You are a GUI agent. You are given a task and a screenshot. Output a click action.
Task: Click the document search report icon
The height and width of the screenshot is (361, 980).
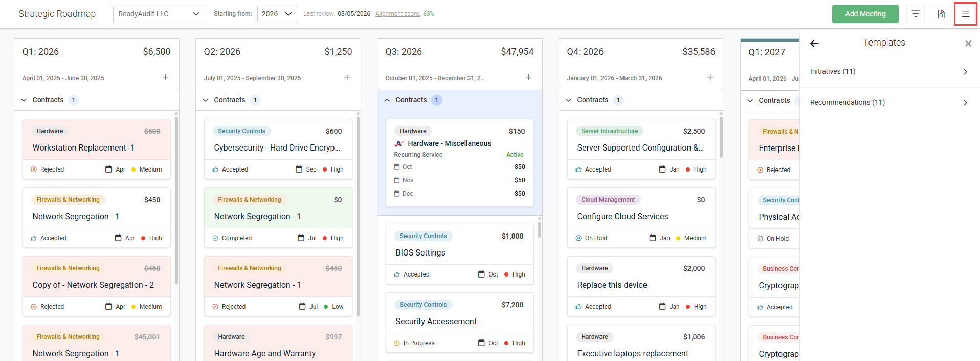pyautogui.click(x=941, y=14)
